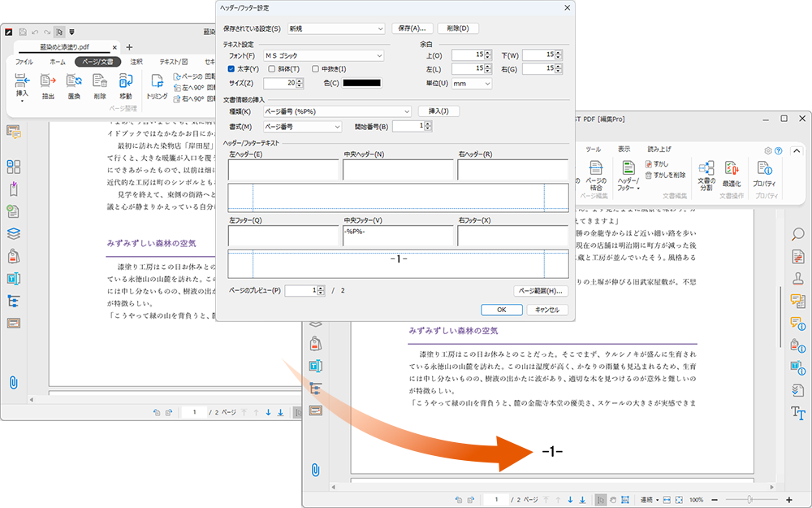Open the Unit (単位) mm dropdown
The width and height of the screenshot is (812, 508).
pyautogui.click(x=472, y=83)
